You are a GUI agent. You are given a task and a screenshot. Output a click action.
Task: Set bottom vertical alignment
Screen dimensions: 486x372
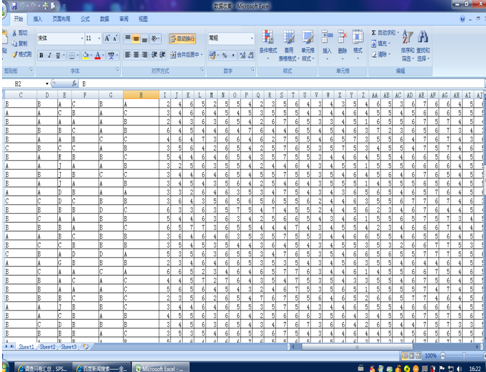pos(144,38)
